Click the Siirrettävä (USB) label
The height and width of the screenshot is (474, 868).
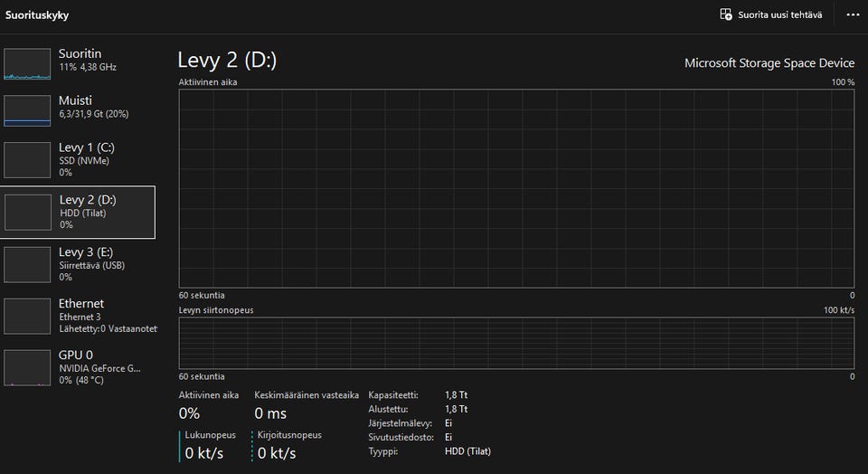(x=92, y=265)
